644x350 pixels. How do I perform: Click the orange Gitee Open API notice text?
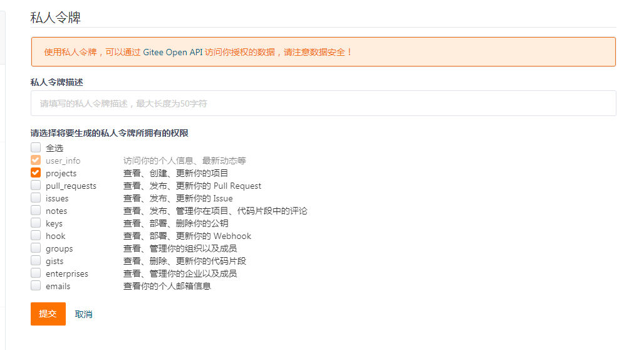point(198,52)
